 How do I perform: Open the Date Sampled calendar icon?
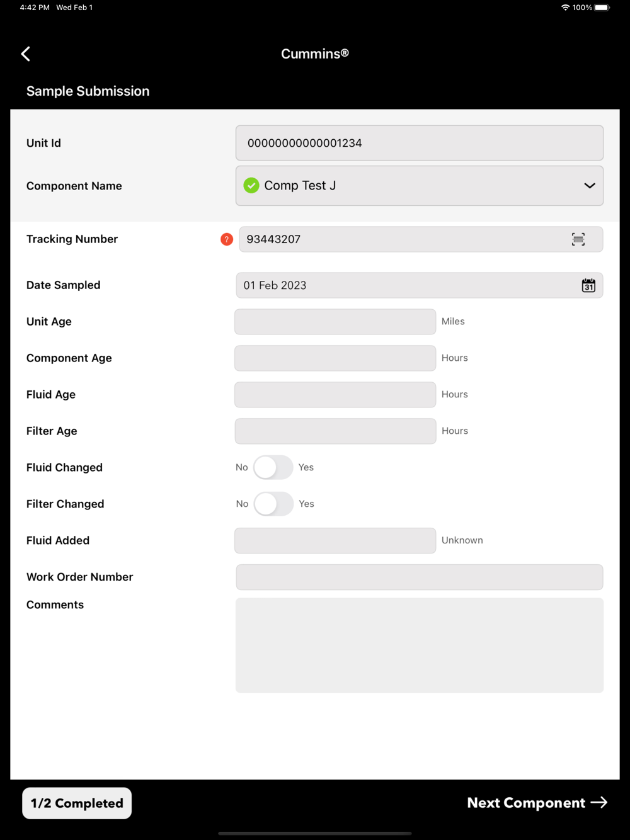point(588,285)
